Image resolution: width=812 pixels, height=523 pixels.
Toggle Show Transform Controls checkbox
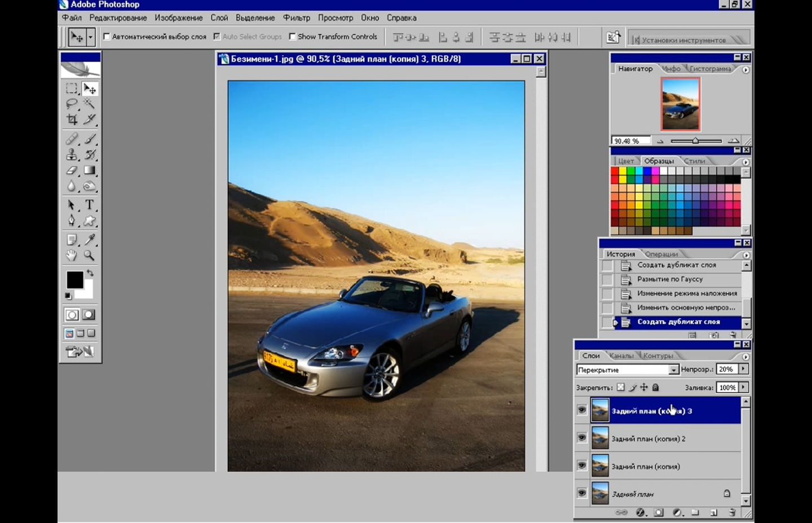[292, 37]
